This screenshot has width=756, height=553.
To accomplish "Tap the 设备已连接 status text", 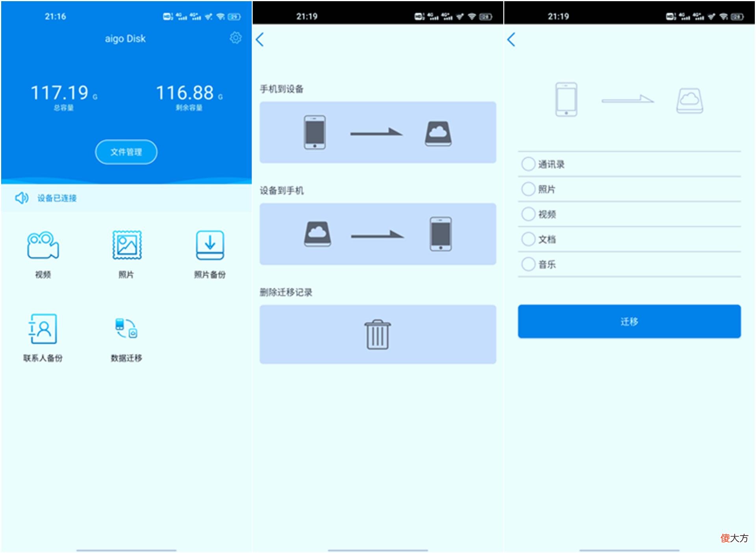I will (57, 198).
